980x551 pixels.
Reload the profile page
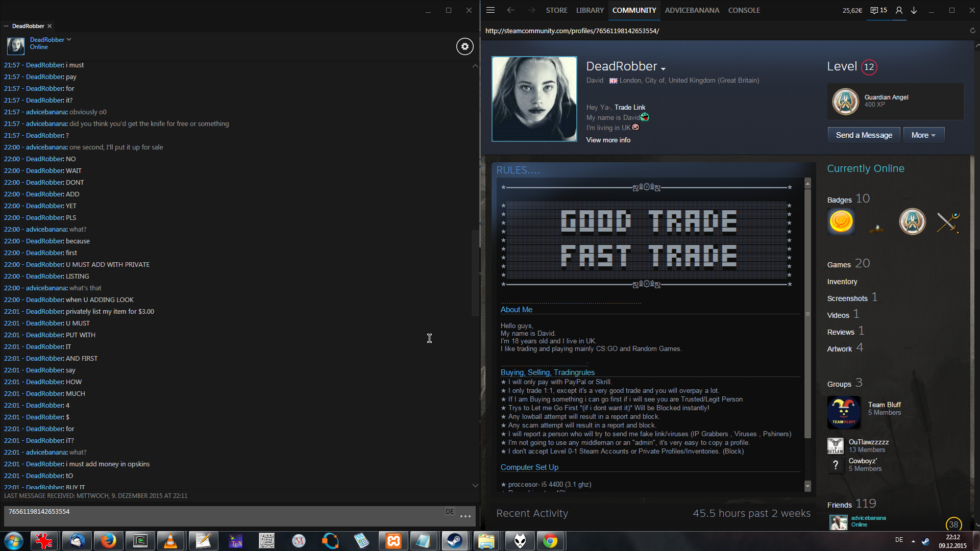[972, 31]
